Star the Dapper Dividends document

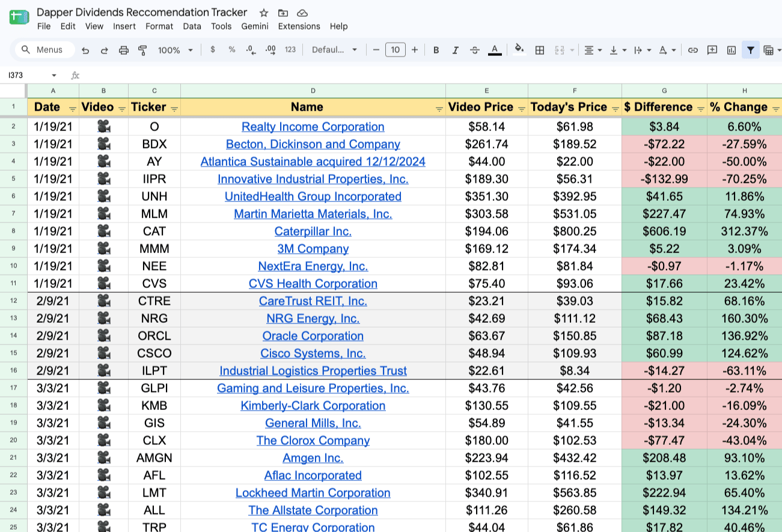[264, 13]
